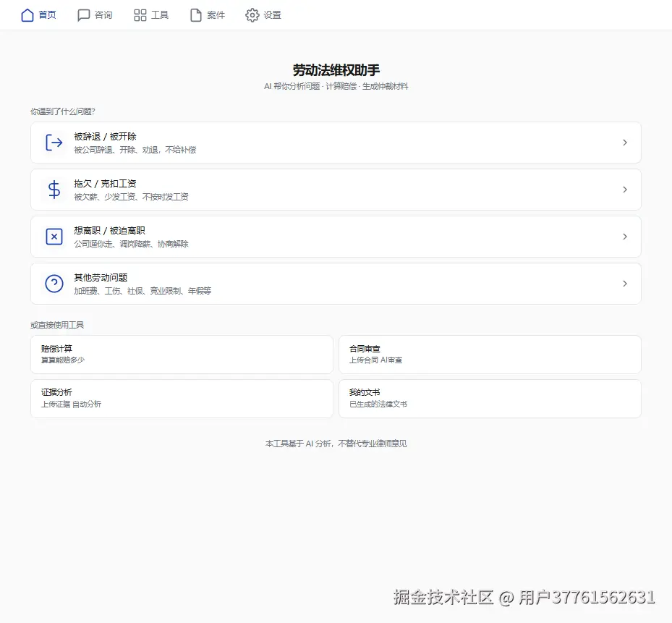
Task: Select the 设置 tab
Action: tap(263, 15)
